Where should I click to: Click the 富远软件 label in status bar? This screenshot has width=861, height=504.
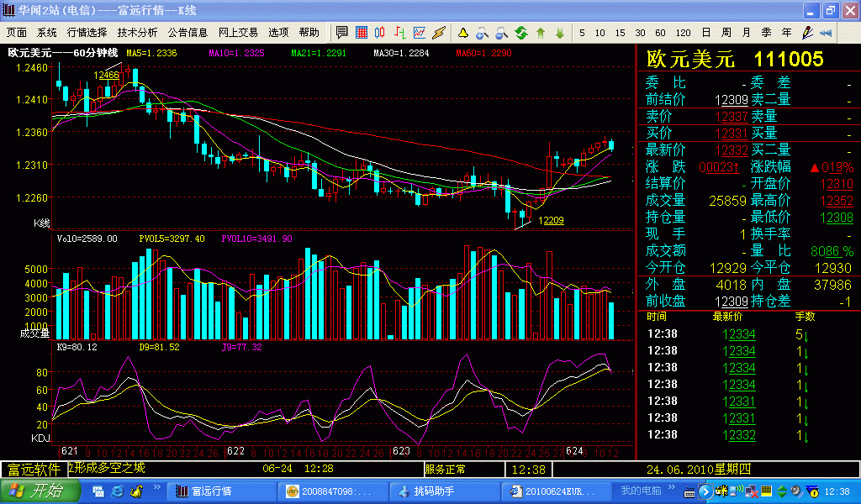(34, 470)
